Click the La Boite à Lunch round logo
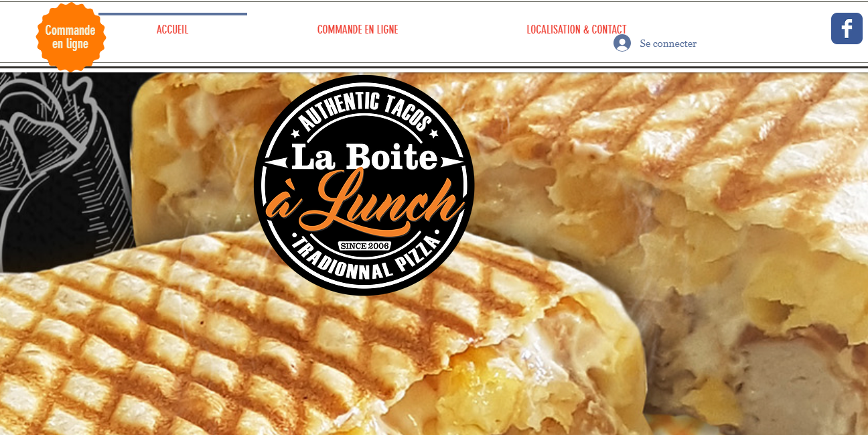Screen dimensions: 868x435 click(x=364, y=185)
